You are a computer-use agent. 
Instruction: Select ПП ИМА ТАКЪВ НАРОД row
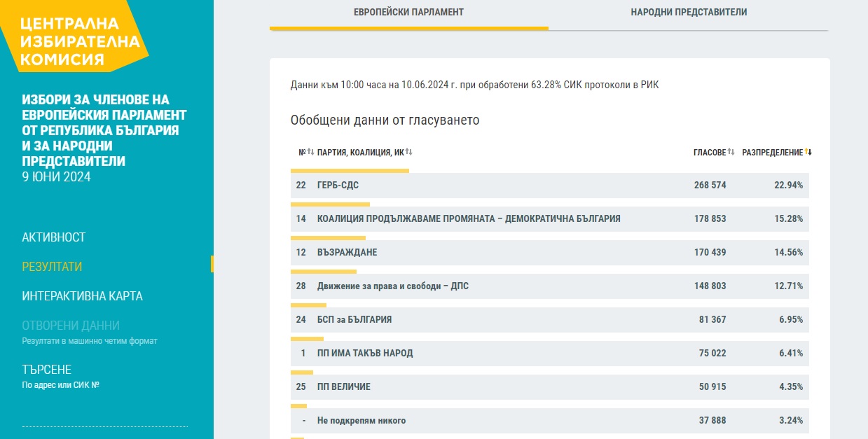point(550,354)
